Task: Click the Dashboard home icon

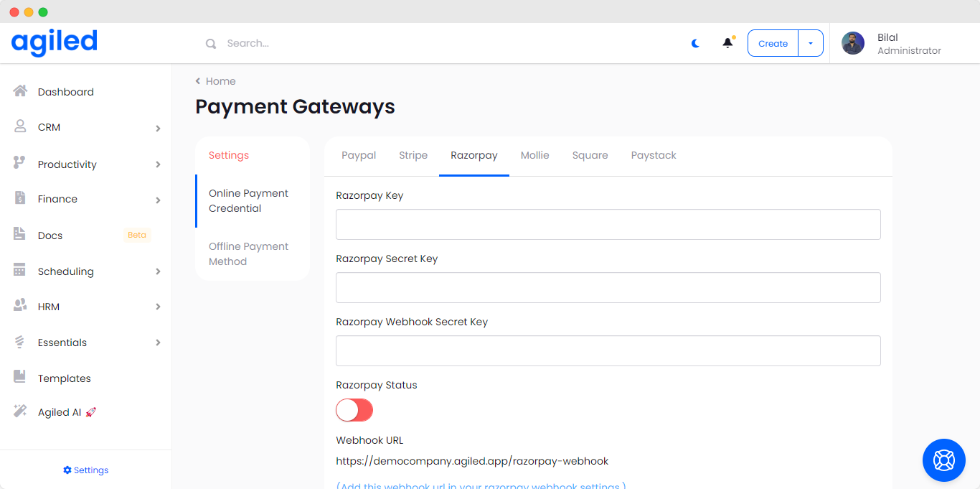Action: click(20, 91)
